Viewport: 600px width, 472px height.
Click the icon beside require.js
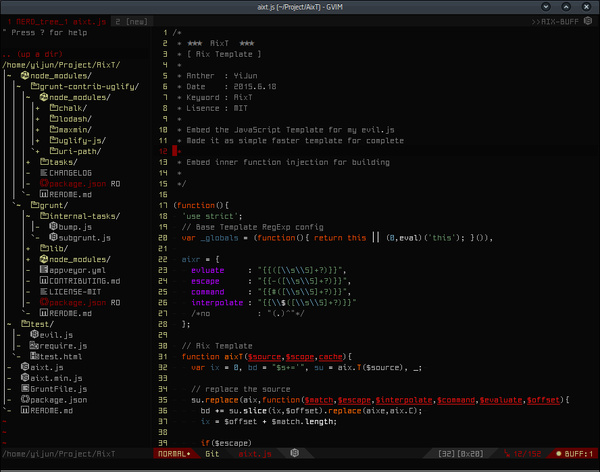(x=34, y=345)
